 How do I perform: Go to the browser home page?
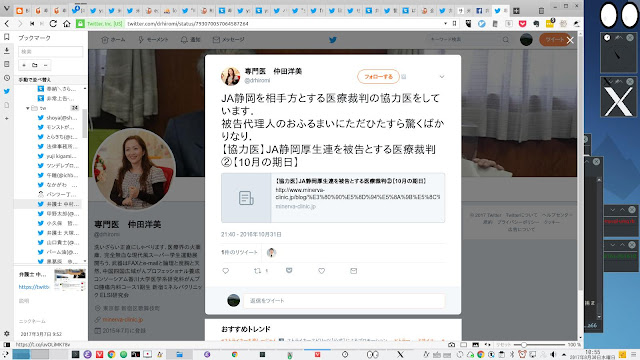click(67, 24)
